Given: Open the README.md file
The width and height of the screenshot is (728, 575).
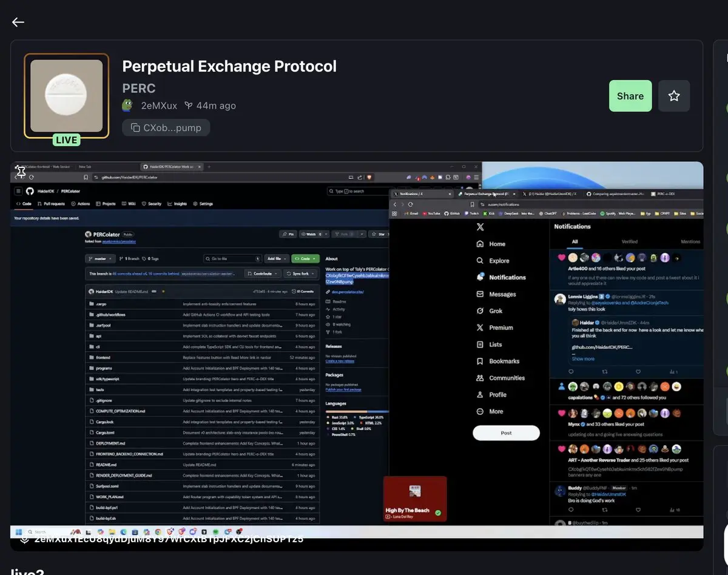Looking at the screenshot, I should point(106,465).
